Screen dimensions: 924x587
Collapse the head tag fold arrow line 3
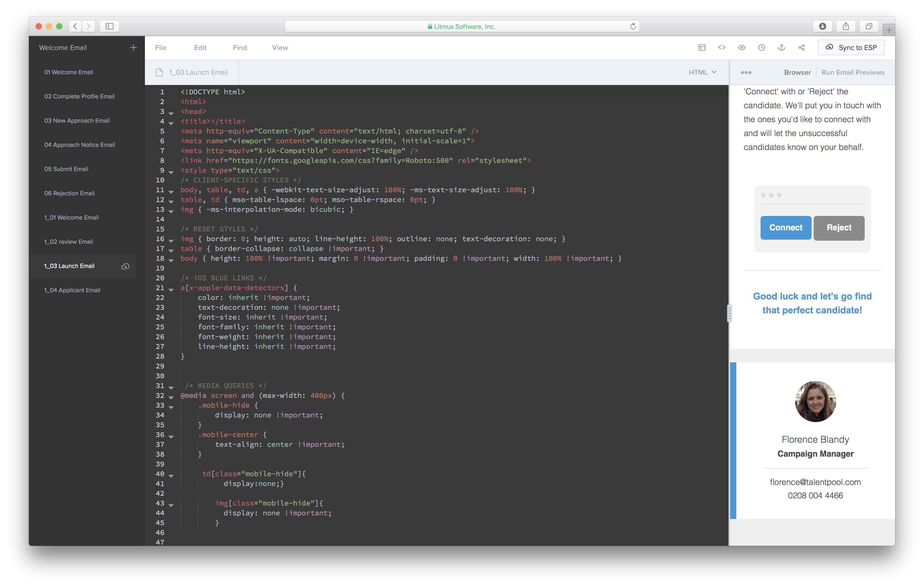coord(171,113)
